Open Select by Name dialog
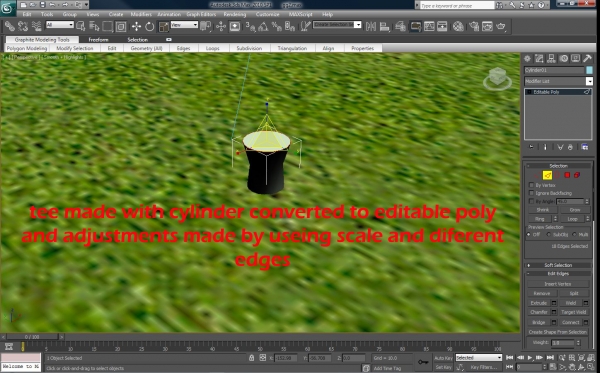Viewport: 600px width, 373px height. click(94, 26)
